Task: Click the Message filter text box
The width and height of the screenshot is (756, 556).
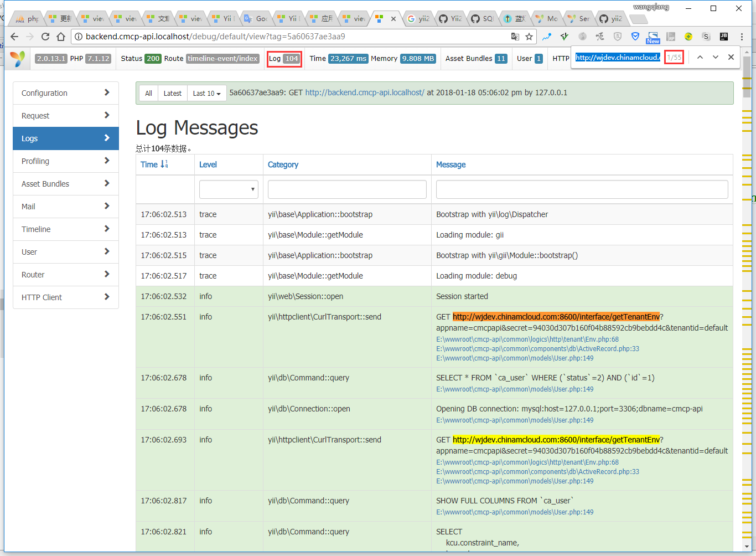Action: (x=581, y=189)
